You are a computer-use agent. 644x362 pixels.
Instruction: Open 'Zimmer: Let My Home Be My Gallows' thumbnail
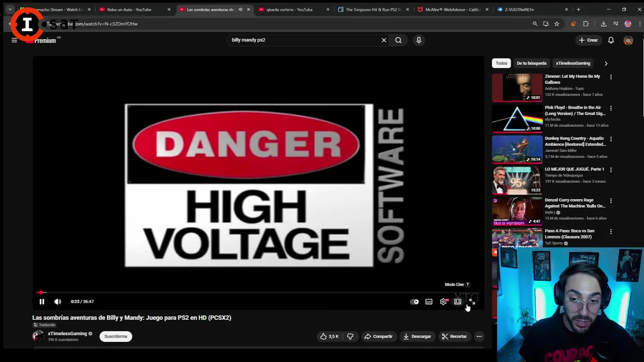pyautogui.click(x=517, y=87)
